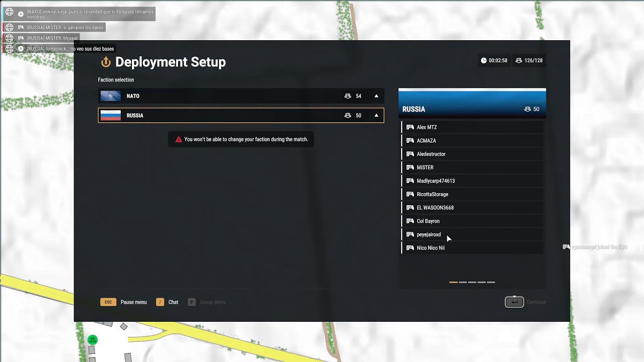Click platform icon next to ACMAZA
Image resolution: width=644 pixels, height=362 pixels.
coord(410,141)
